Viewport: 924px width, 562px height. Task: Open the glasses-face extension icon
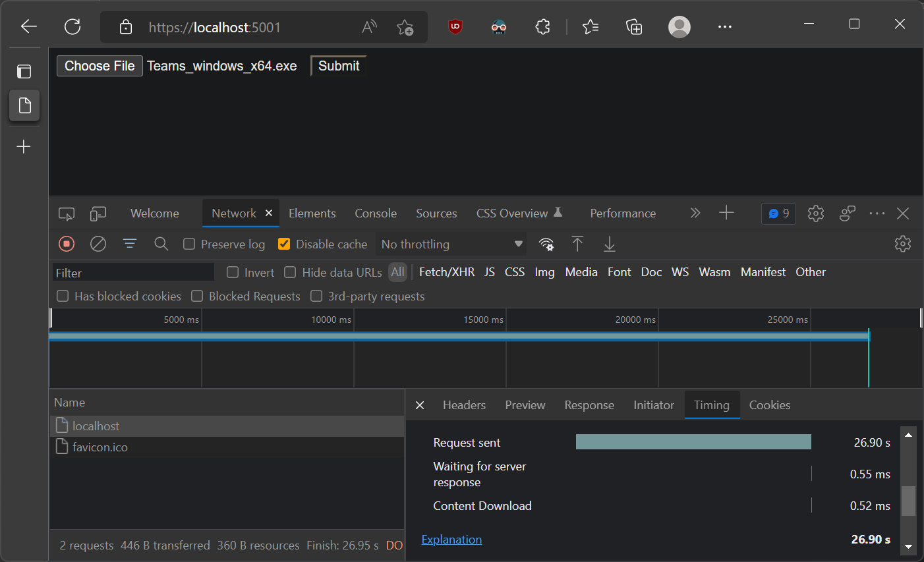click(x=499, y=27)
